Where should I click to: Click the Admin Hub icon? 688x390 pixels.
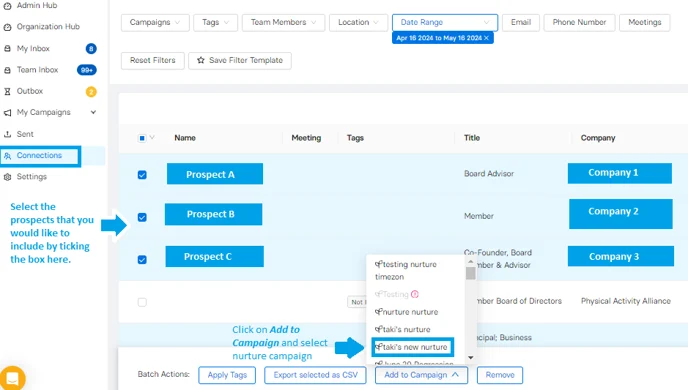point(7,6)
